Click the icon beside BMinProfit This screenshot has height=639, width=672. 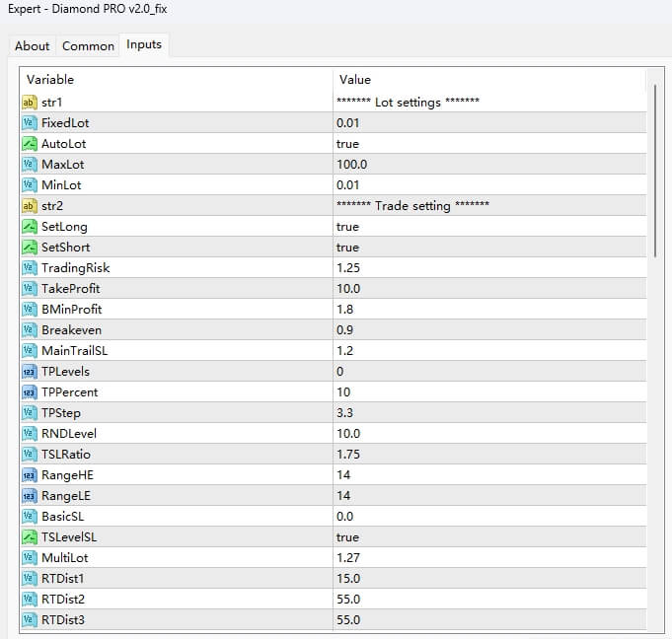point(30,310)
